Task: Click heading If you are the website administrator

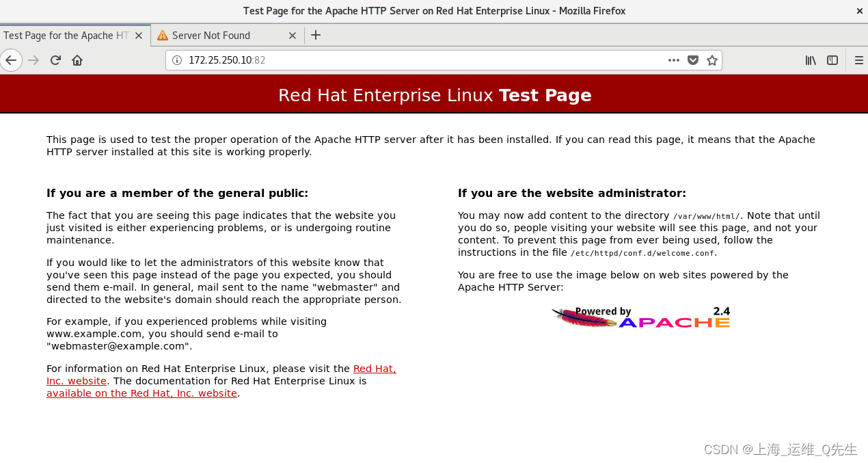Action: click(572, 194)
